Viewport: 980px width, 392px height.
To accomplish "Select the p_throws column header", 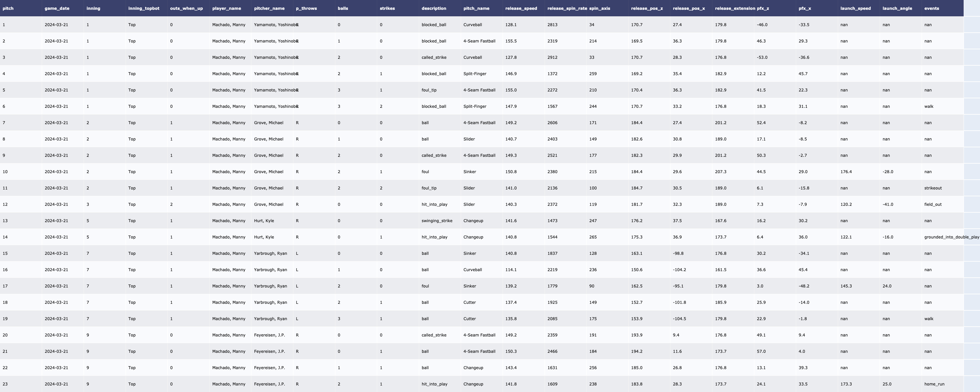I will pyautogui.click(x=306, y=8).
